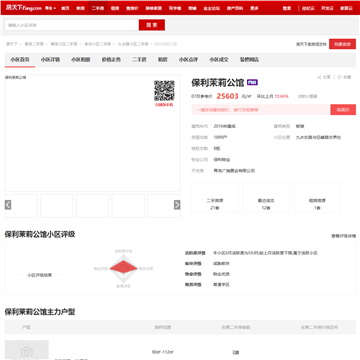Click the QR code image

[164, 91]
